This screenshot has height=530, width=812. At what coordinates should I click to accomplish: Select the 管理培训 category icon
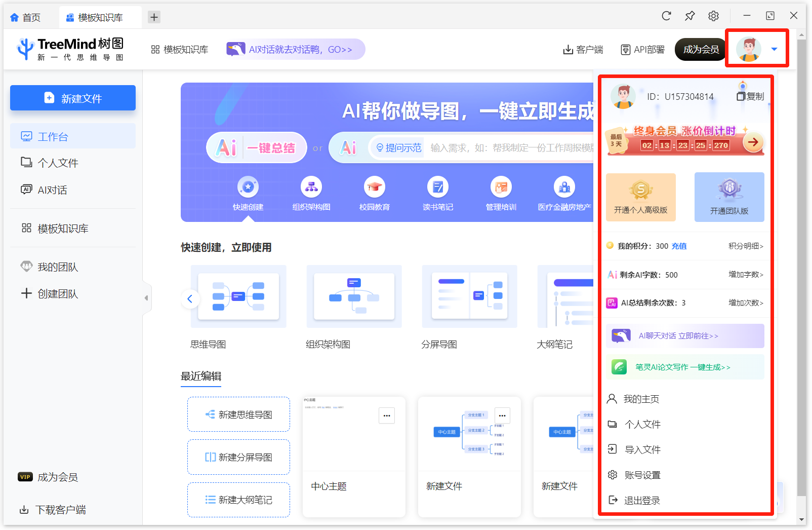coord(501,193)
